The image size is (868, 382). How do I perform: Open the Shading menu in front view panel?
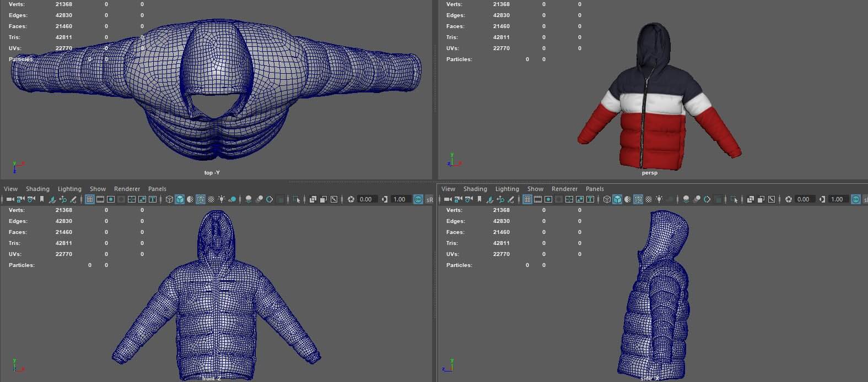click(37, 189)
